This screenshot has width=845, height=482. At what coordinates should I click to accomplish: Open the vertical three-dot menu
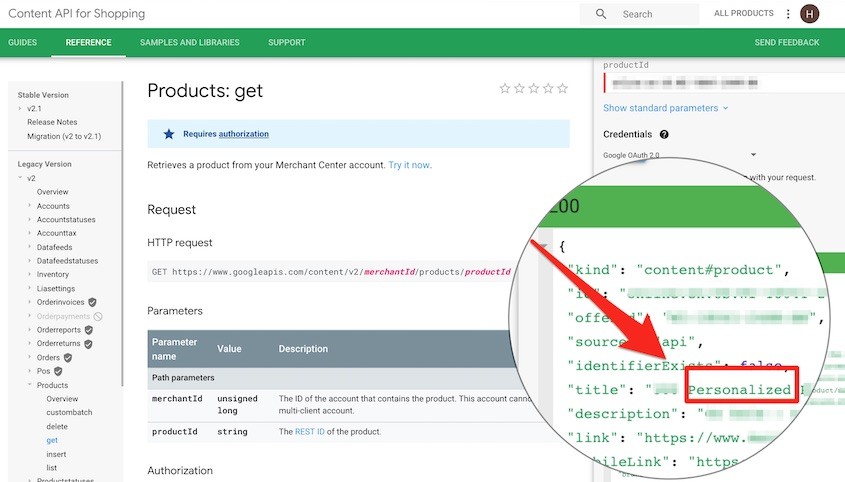(x=788, y=14)
